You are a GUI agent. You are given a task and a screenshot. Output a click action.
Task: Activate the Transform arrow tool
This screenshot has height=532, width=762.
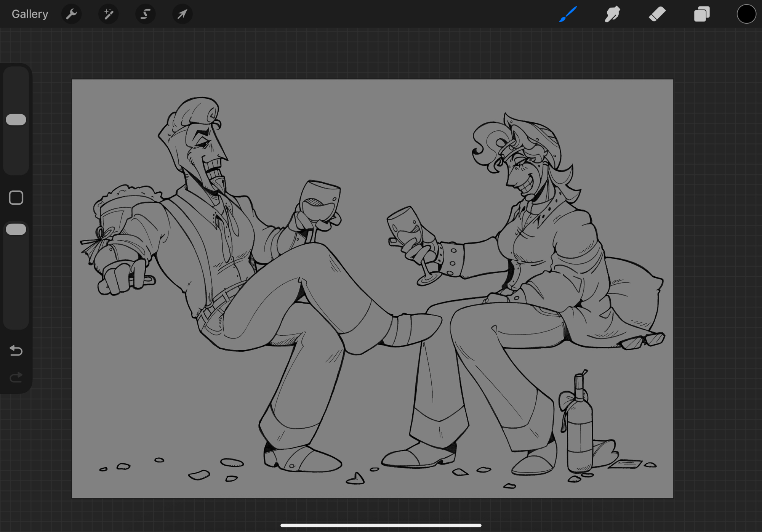[x=182, y=14]
